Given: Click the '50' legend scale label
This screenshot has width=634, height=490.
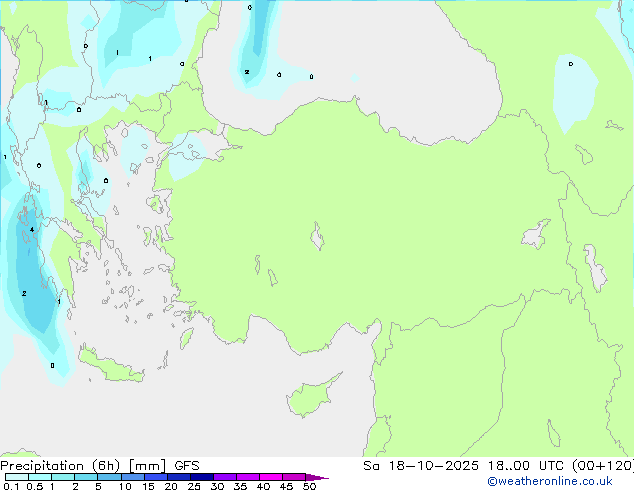Looking at the screenshot, I should click(x=309, y=486).
